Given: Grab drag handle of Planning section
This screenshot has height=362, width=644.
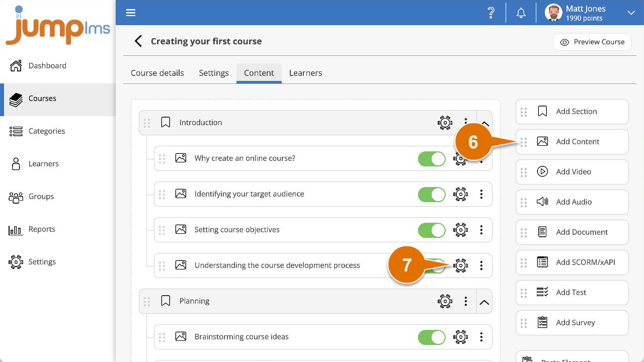Looking at the screenshot, I should pos(147,302).
